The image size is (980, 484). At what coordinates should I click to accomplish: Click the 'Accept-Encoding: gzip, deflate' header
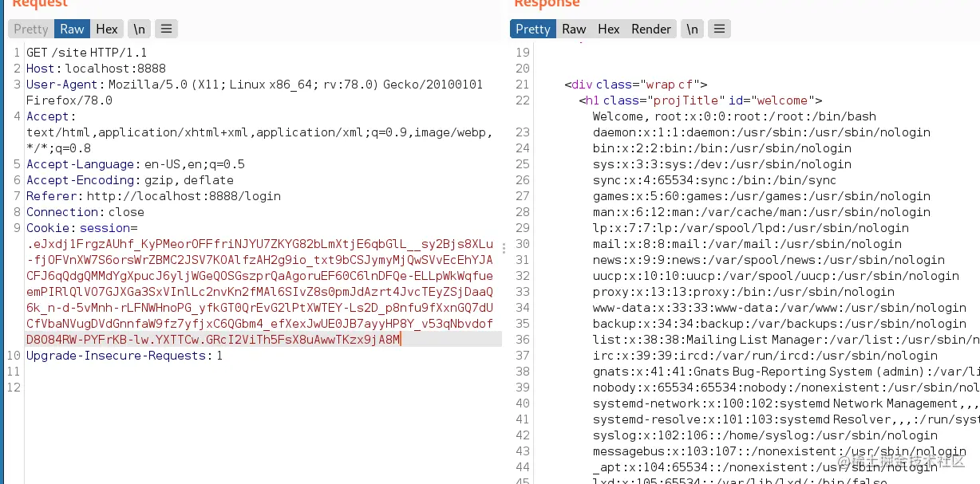(x=128, y=180)
